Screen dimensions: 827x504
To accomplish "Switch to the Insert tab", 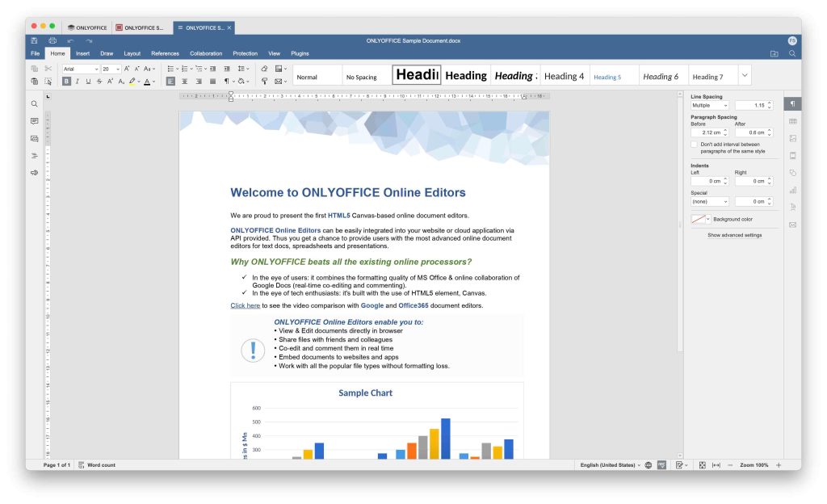I will click(82, 53).
